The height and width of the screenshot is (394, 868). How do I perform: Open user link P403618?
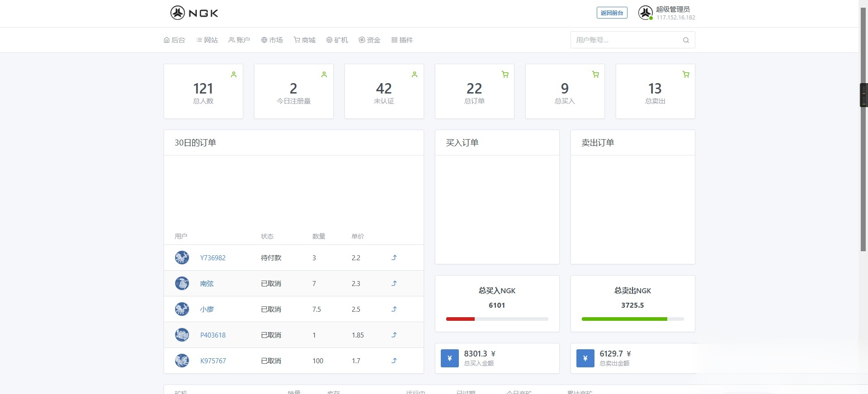point(213,335)
